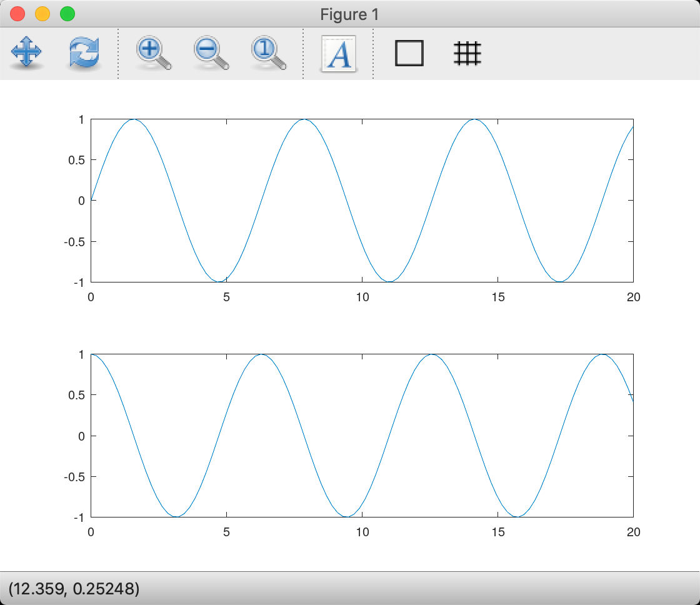Select the Zoom In magnifier
The width and height of the screenshot is (700, 605).
coord(153,54)
